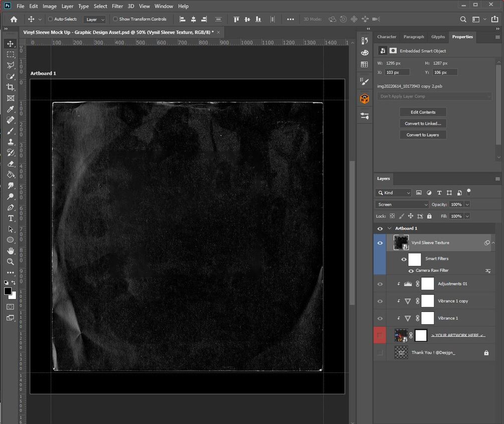This screenshot has height=424, width=504.
Task: Switch to the Character tab
Action: pos(387,37)
